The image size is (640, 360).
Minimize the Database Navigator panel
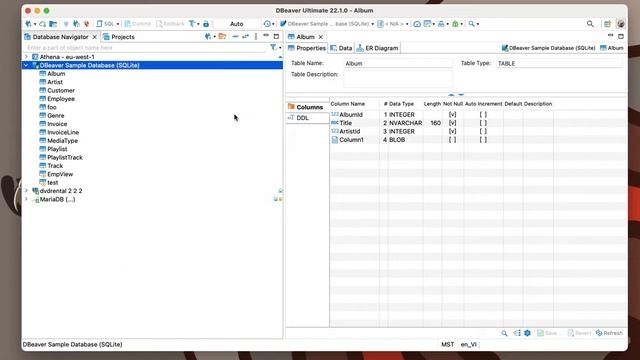(266, 36)
